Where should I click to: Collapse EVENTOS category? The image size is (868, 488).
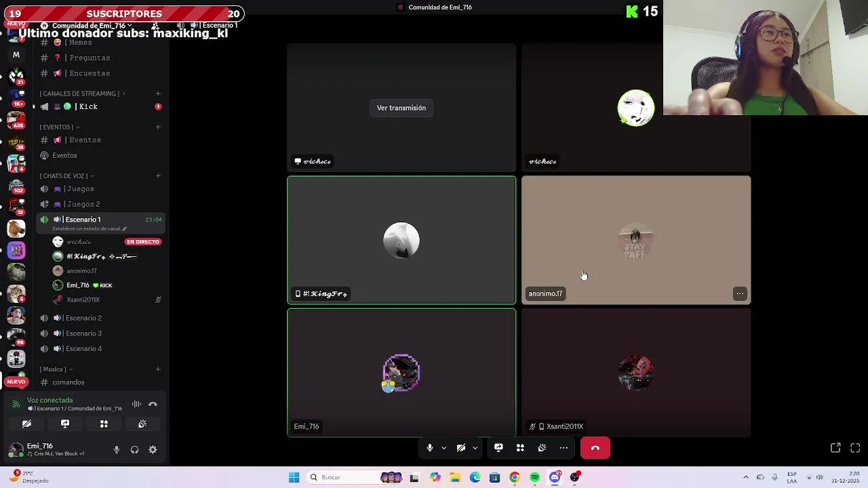coord(59,127)
